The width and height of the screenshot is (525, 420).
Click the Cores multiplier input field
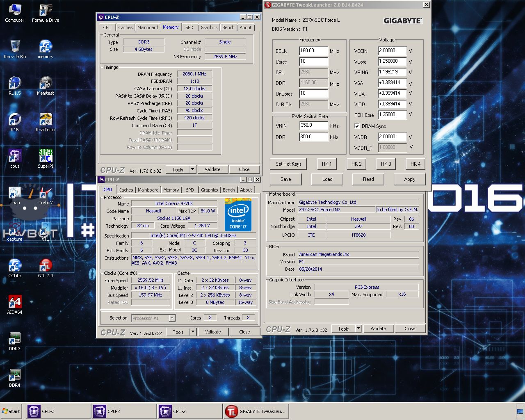click(313, 62)
